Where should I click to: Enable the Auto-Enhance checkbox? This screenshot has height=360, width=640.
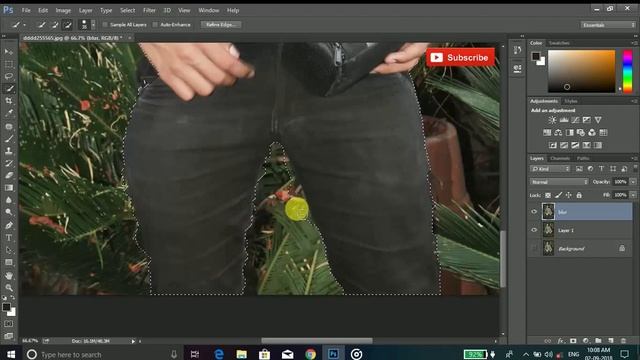click(x=155, y=25)
